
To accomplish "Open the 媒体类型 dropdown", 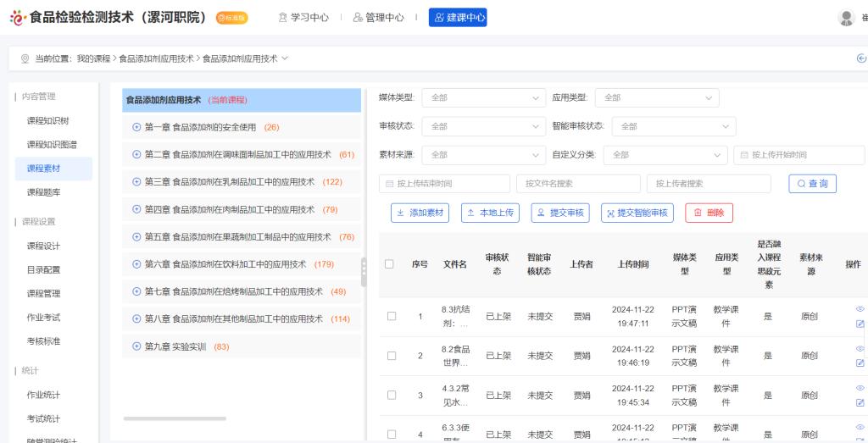I will click(483, 97).
